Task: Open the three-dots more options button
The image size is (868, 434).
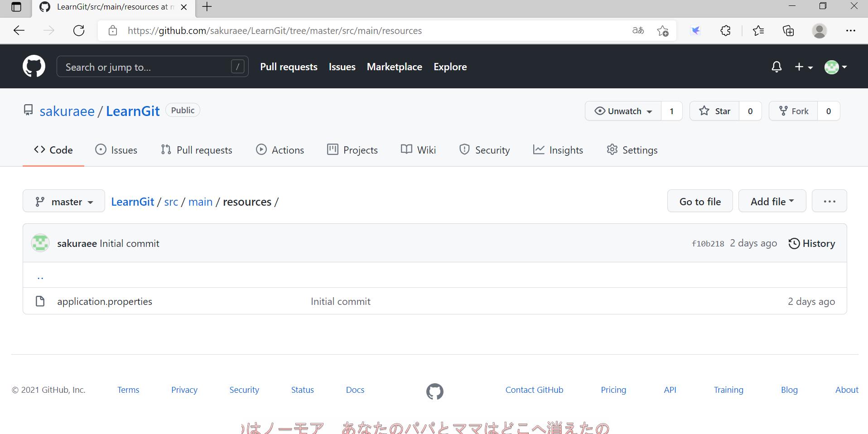Action: coord(829,201)
